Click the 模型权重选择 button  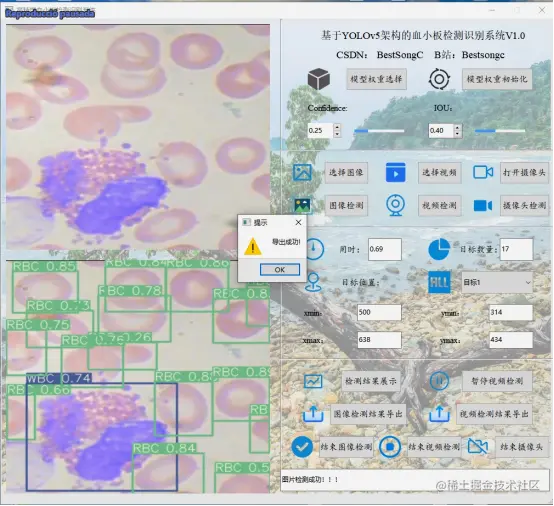click(x=376, y=79)
